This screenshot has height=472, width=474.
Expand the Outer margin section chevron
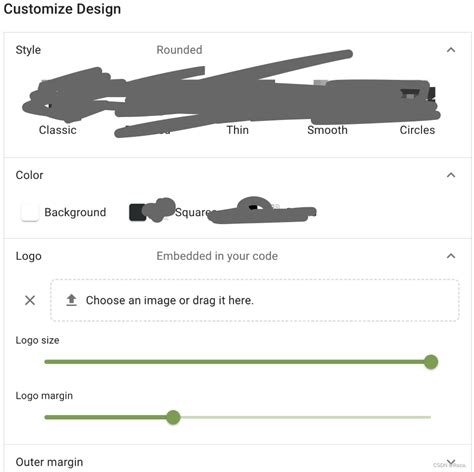pyautogui.click(x=451, y=462)
